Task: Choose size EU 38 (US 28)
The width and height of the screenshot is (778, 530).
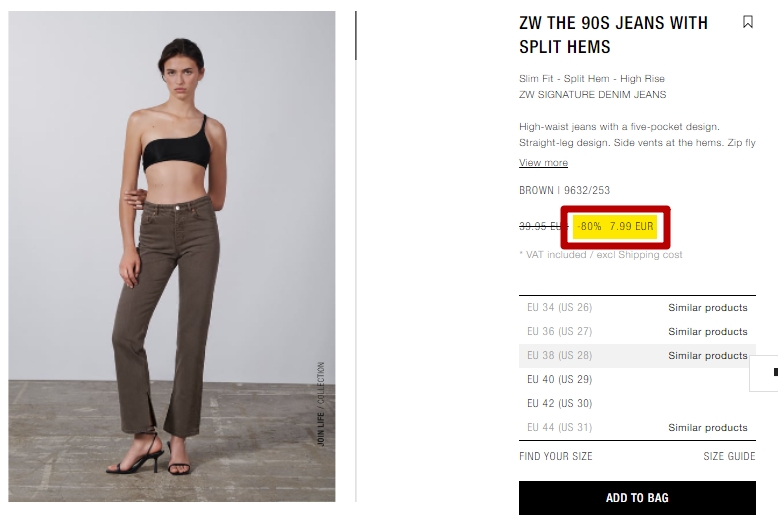Action: click(x=560, y=355)
